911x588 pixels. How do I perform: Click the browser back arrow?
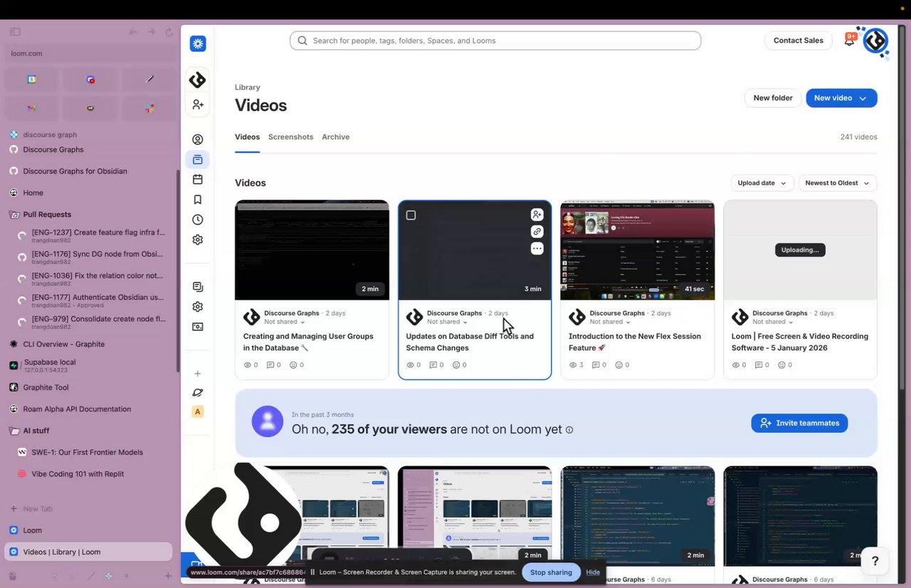[133, 32]
